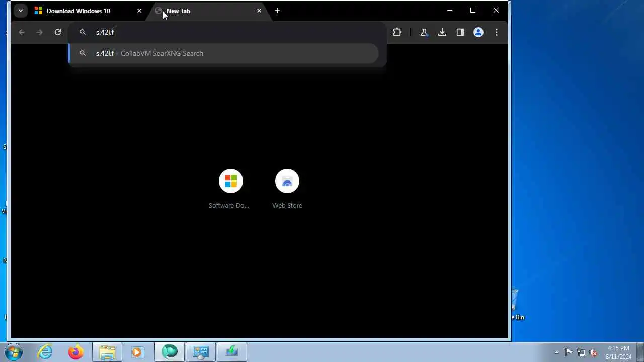Open the Downloads icon in toolbar
Screen dimensions: 644x362
pyautogui.click(x=442, y=32)
